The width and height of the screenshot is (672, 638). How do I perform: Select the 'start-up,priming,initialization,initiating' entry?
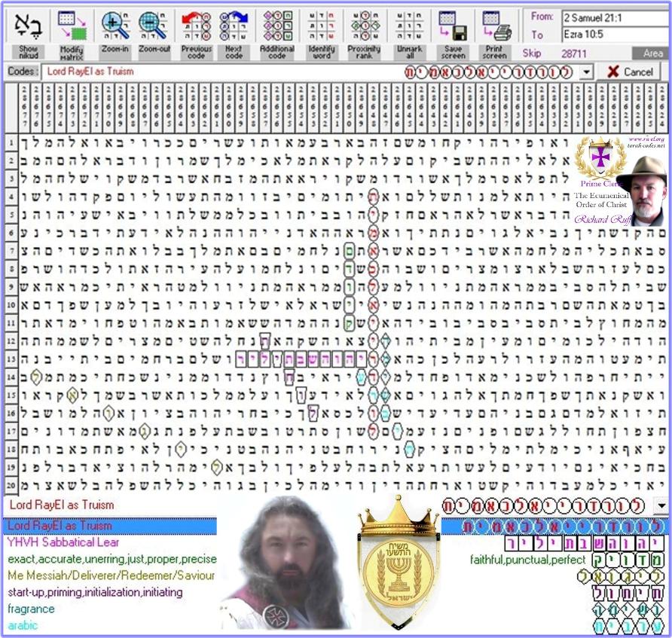pos(95,592)
